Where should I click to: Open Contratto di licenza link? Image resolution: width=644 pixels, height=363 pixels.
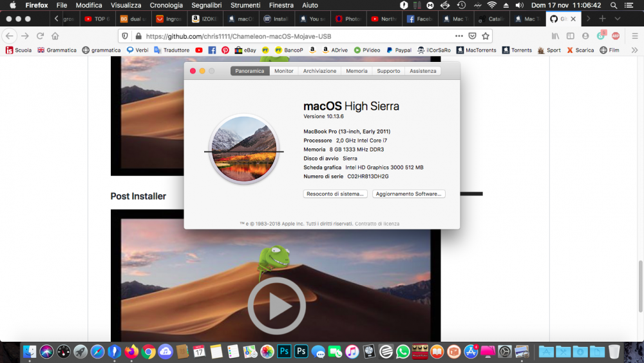tap(377, 224)
